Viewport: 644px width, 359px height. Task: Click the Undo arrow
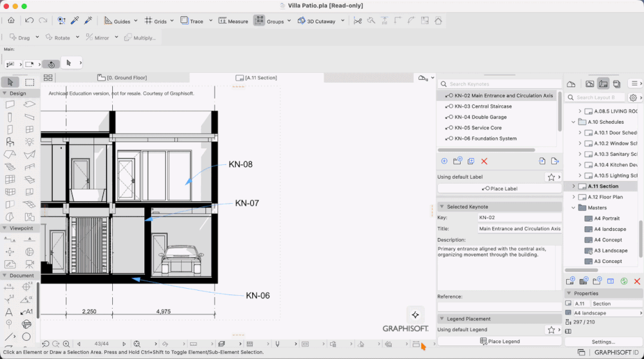[29, 21]
